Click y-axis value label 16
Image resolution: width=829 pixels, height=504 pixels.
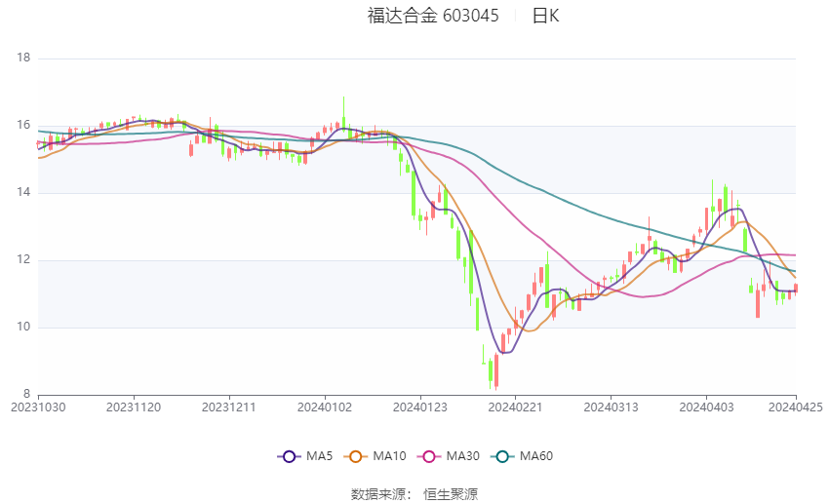click(x=23, y=125)
